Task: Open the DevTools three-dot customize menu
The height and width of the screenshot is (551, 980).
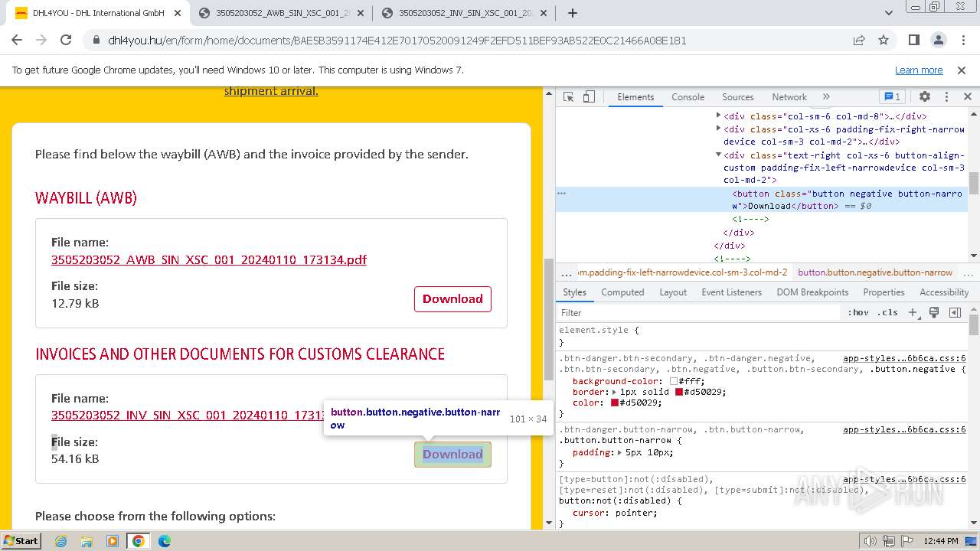Action: [x=946, y=97]
